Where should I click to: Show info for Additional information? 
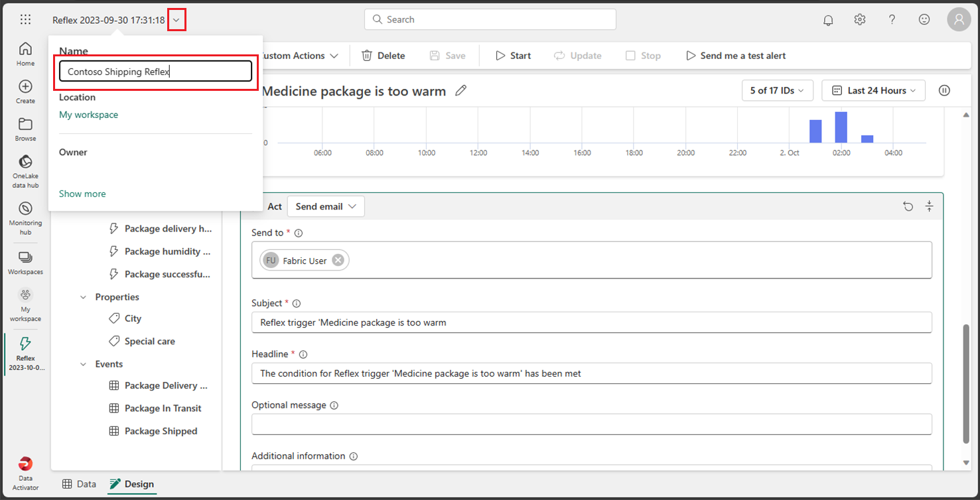pos(354,456)
